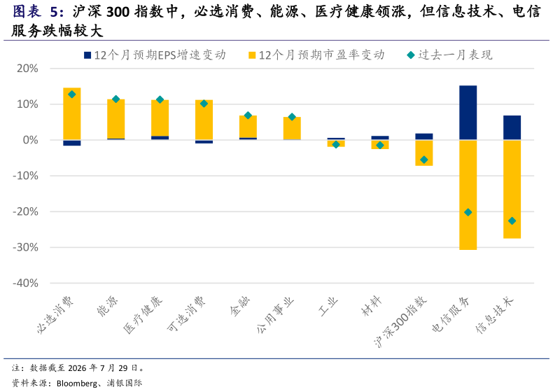Click the teal diamond on 电信服务 bar
553x392 pixels.
pos(468,212)
